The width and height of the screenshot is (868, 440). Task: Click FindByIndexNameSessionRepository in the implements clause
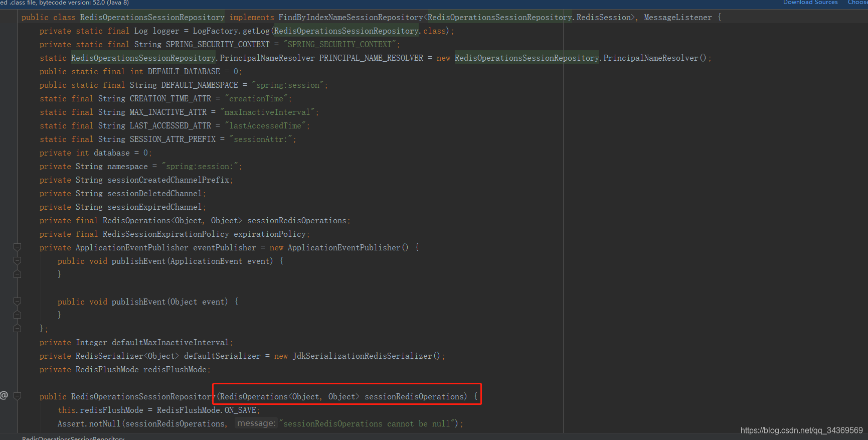(x=351, y=18)
